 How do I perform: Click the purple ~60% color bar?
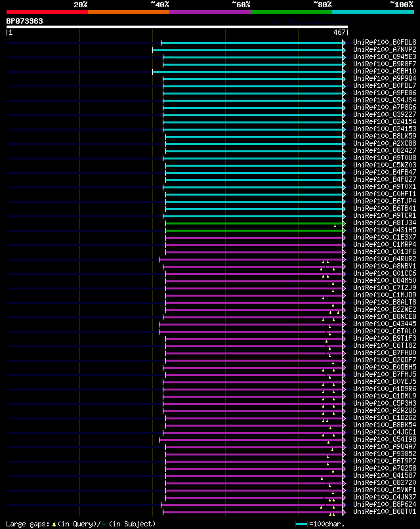(x=210, y=12)
